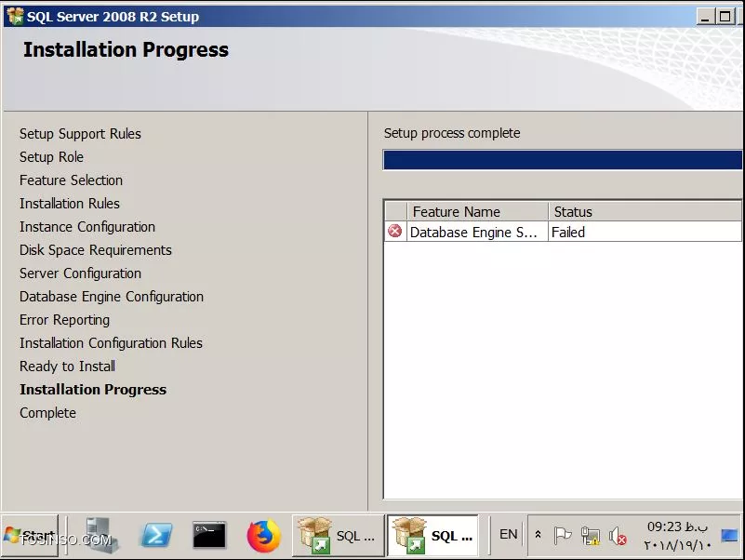Click the Setup process complete label
Image resolution: width=745 pixels, height=560 pixels.
click(x=452, y=133)
